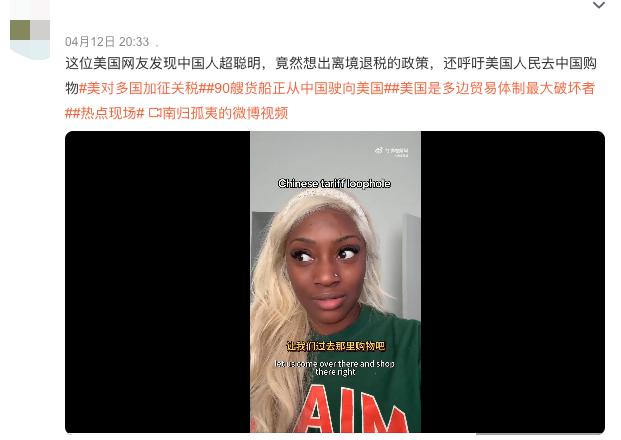Click the post text starting 这位美国网友
Image resolution: width=621 pixels, height=440 pixels.
tap(331, 63)
